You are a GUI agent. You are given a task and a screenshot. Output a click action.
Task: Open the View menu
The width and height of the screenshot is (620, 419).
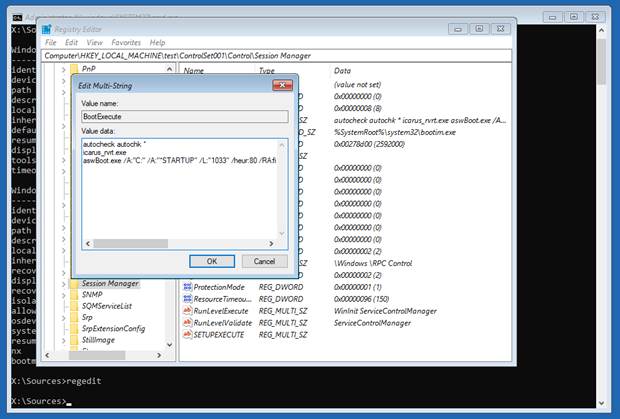click(x=95, y=43)
